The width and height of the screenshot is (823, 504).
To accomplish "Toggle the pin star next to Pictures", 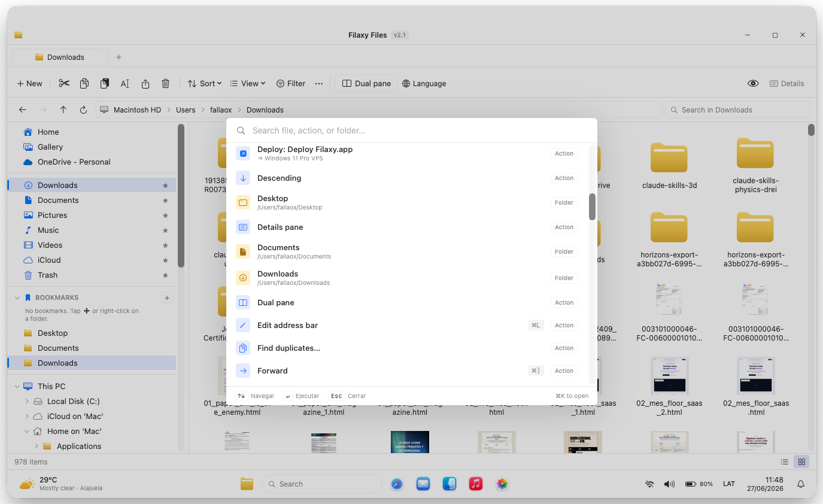I will pos(166,215).
